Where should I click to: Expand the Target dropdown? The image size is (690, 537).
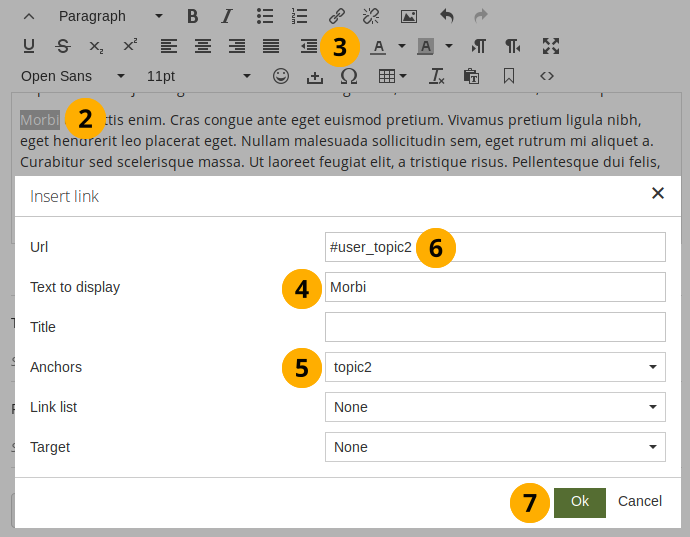click(495, 447)
